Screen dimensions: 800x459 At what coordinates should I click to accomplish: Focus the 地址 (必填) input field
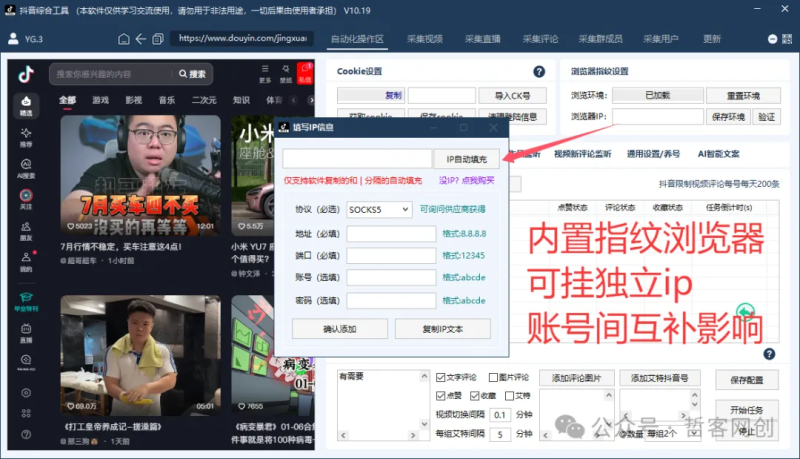coord(391,234)
